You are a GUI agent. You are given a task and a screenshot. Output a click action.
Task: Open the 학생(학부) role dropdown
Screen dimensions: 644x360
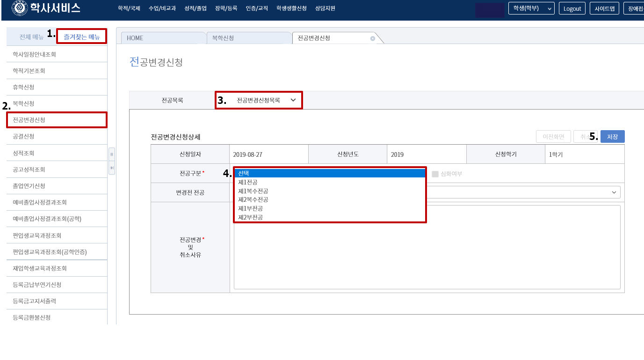tap(531, 8)
